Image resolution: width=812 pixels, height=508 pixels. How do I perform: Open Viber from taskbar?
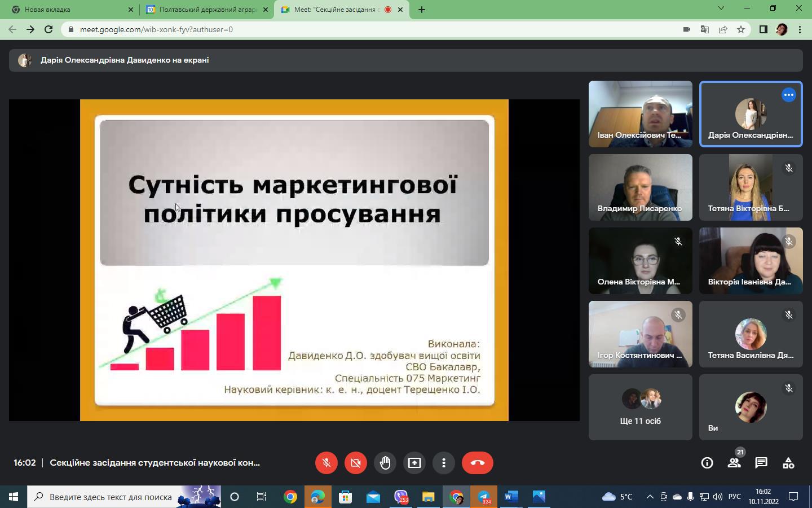click(x=400, y=497)
